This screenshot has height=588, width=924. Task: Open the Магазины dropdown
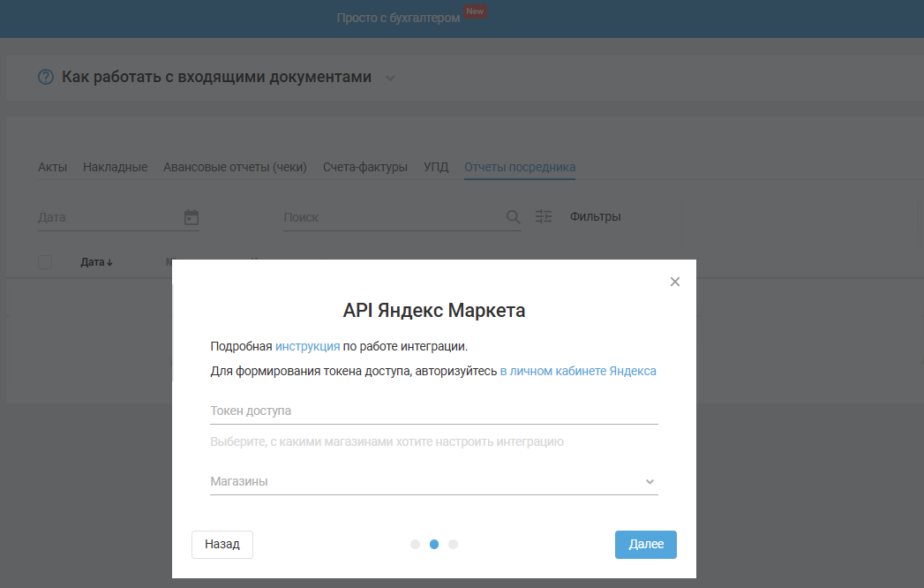pos(433,481)
